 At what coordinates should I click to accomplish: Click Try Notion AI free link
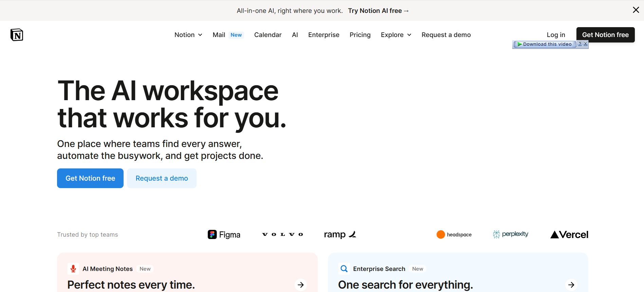tap(379, 11)
